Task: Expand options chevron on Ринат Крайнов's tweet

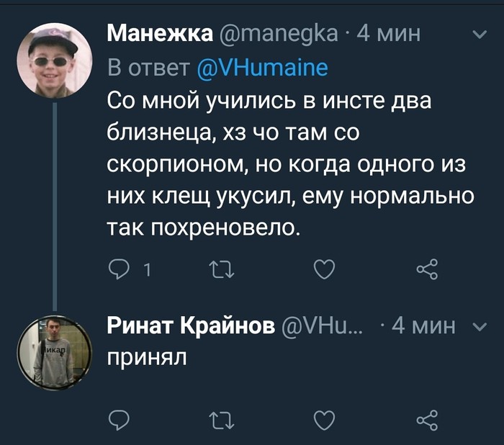Action: [x=477, y=327]
